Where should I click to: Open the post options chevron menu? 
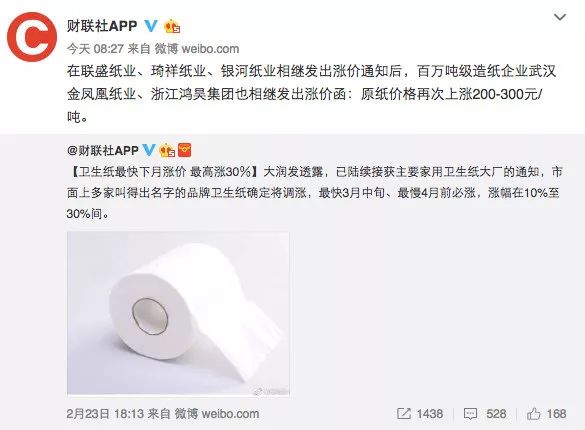coord(560,17)
